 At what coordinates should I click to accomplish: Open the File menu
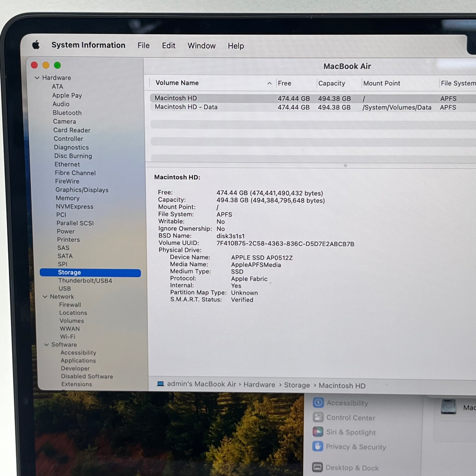(144, 45)
